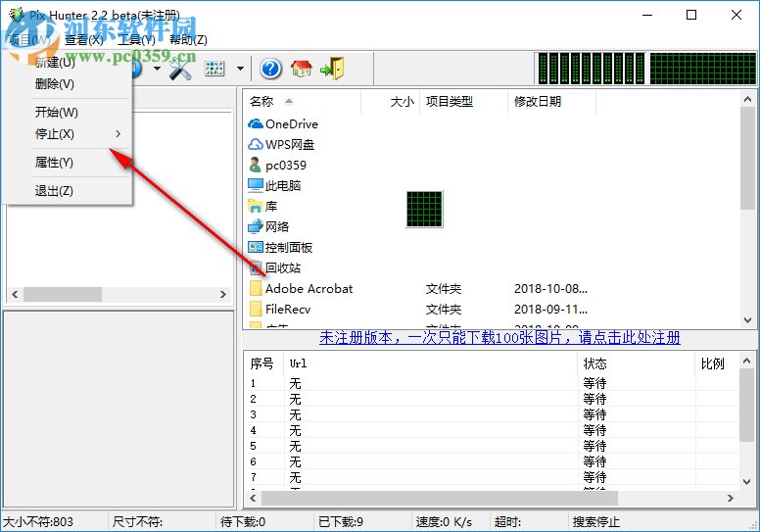Click the 搜索停止 status bar text
The width and height of the screenshot is (760, 532).
tap(596, 522)
